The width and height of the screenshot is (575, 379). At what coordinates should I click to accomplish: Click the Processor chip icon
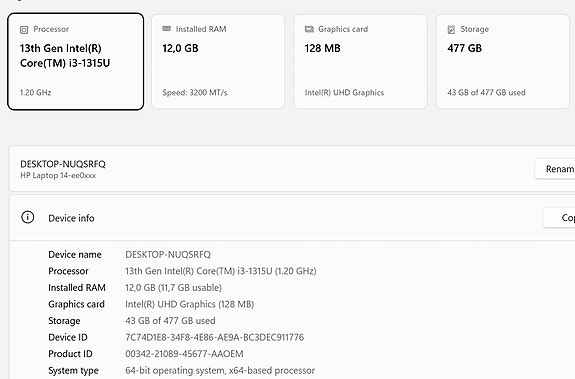(24, 30)
